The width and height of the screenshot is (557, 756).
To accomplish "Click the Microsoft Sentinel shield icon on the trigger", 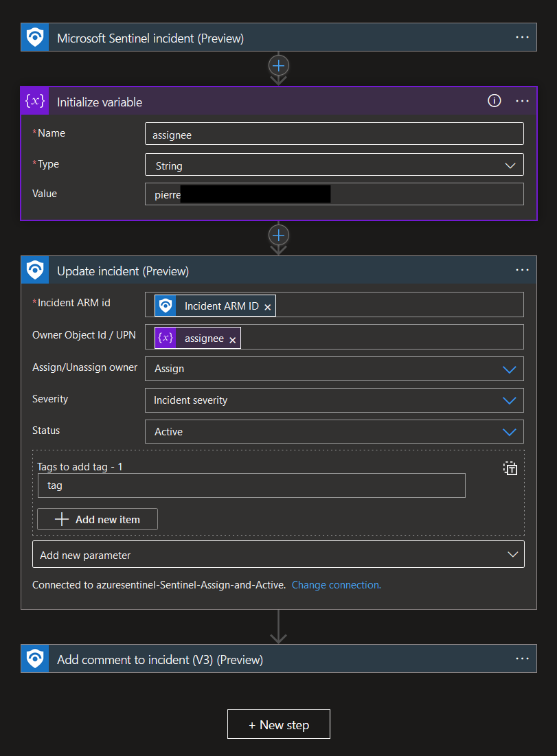I will [x=35, y=37].
